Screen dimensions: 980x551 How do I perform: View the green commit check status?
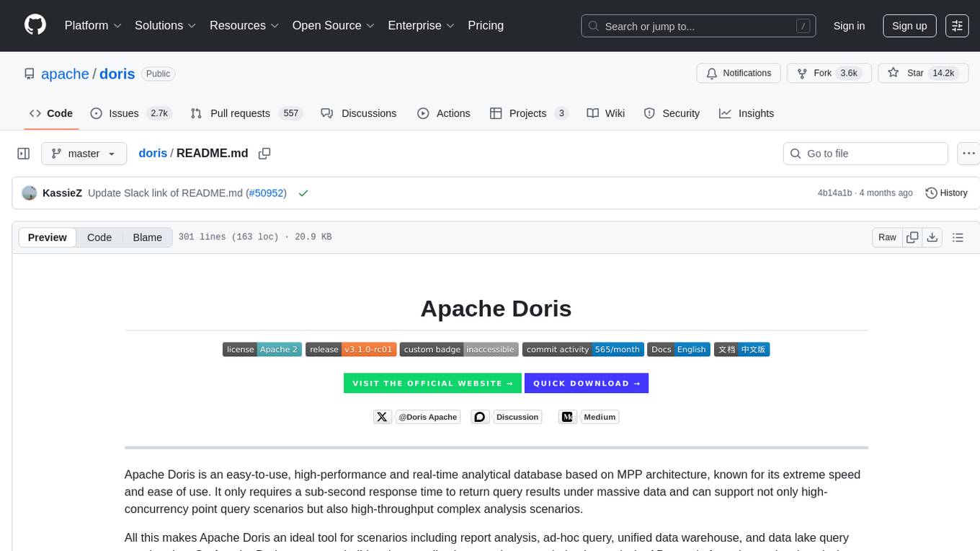(303, 193)
